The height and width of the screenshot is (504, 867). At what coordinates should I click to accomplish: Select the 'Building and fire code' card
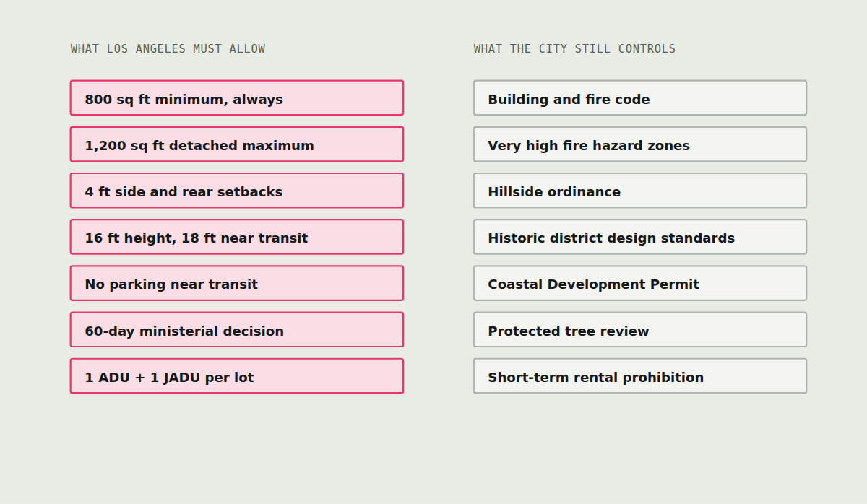click(640, 98)
